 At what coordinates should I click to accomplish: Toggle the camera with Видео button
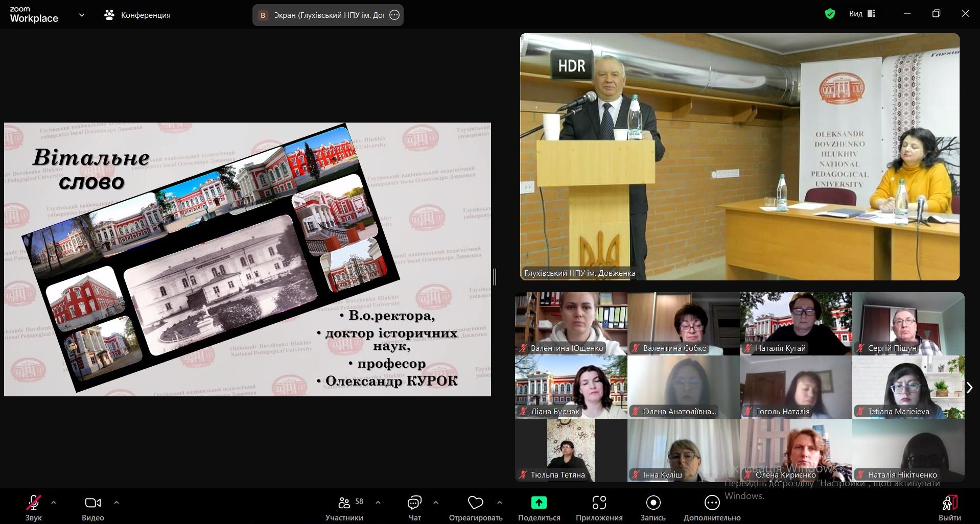(92, 503)
